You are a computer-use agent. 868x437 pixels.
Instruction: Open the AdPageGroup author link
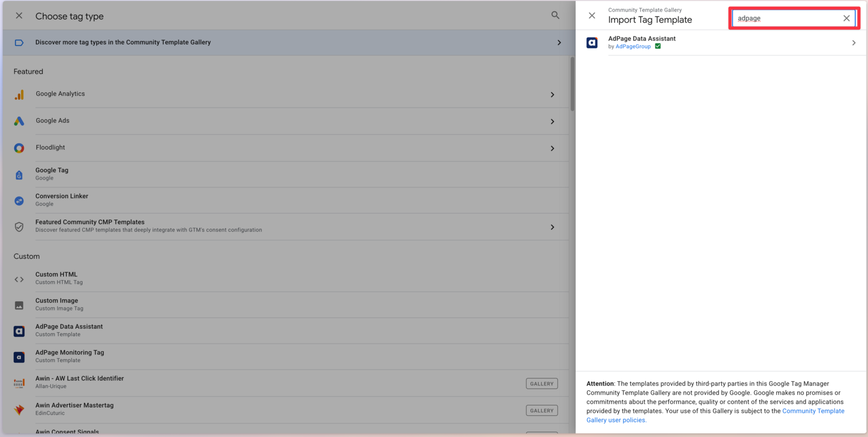pos(633,47)
